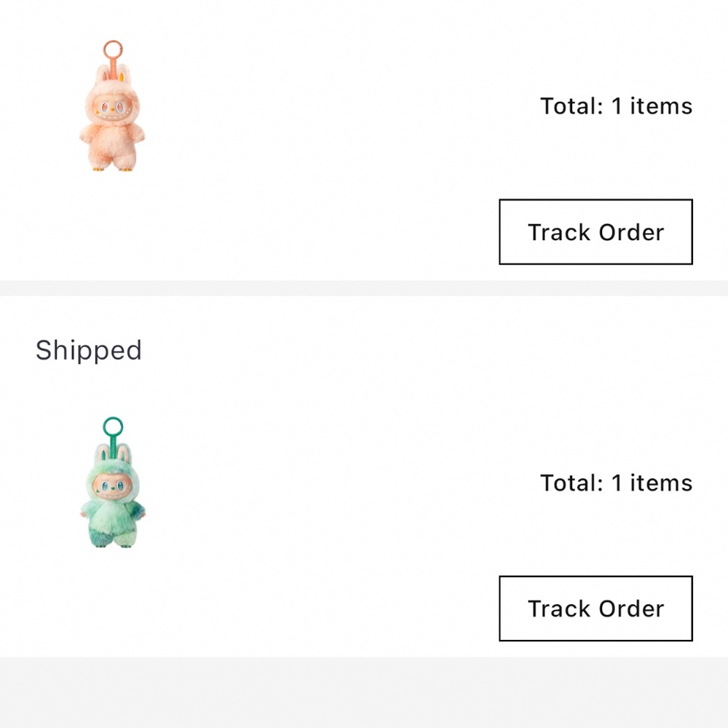Tap the face of the pink plush figure
Image resolution: width=728 pixels, height=728 pixels.
(x=112, y=111)
